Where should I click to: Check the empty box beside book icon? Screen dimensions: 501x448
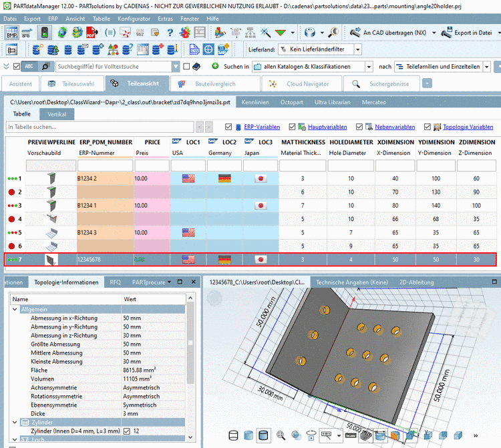coord(186,66)
